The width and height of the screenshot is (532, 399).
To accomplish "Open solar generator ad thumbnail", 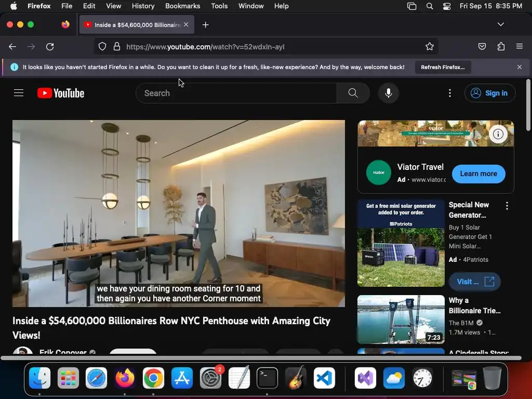I will (x=401, y=243).
